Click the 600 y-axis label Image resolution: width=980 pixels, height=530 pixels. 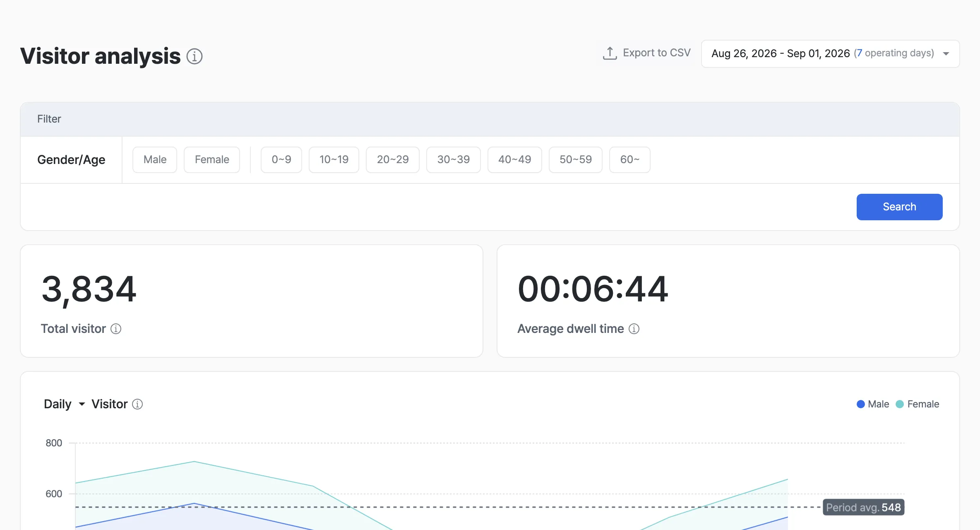click(54, 494)
